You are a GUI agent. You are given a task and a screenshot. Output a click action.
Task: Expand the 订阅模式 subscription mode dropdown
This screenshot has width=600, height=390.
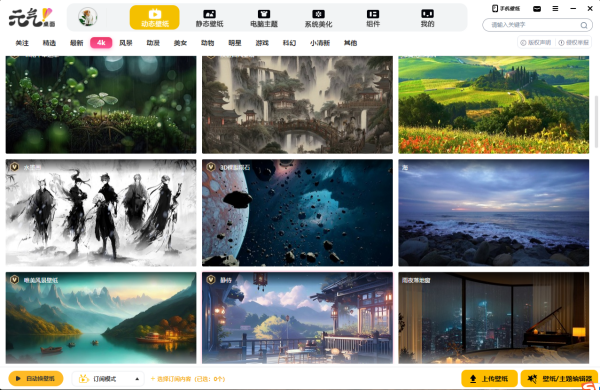[108, 379]
